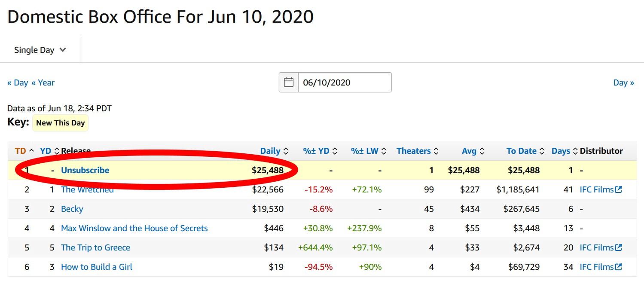Sort by the To Date column arrows
This screenshot has width=644, height=296.
tap(542, 151)
